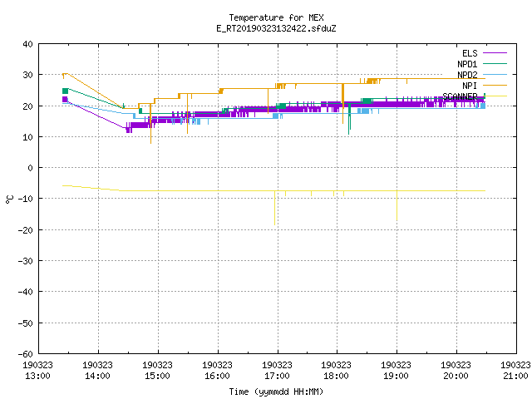Click the green NPD1 downward spike after 18:00
Image resolution: width=532 pixels, height=399 pixels.
point(349,120)
